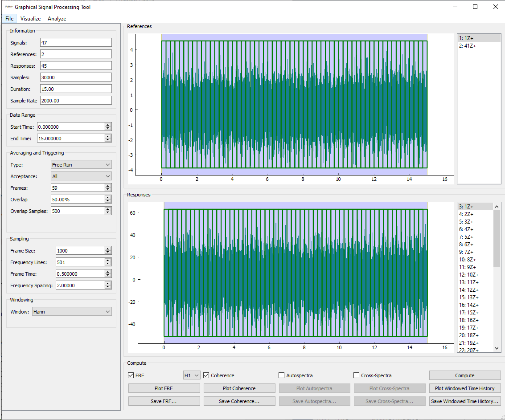Decrease Overlap percentage with down arrow
505x420 pixels.
click(108, 201)
